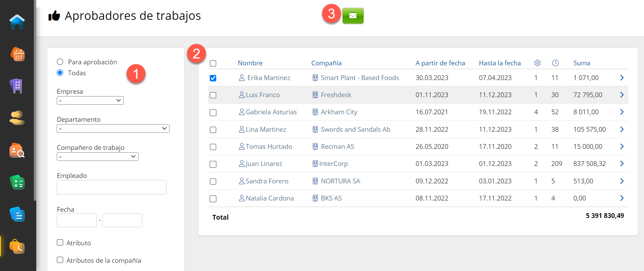644x271 pixels.
Task: Click the green envelope email button
Action: [x=353, y=16]
